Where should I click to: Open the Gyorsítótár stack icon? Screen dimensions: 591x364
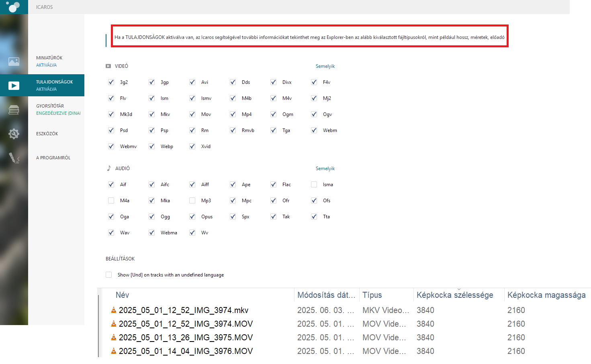coord(14,110)
